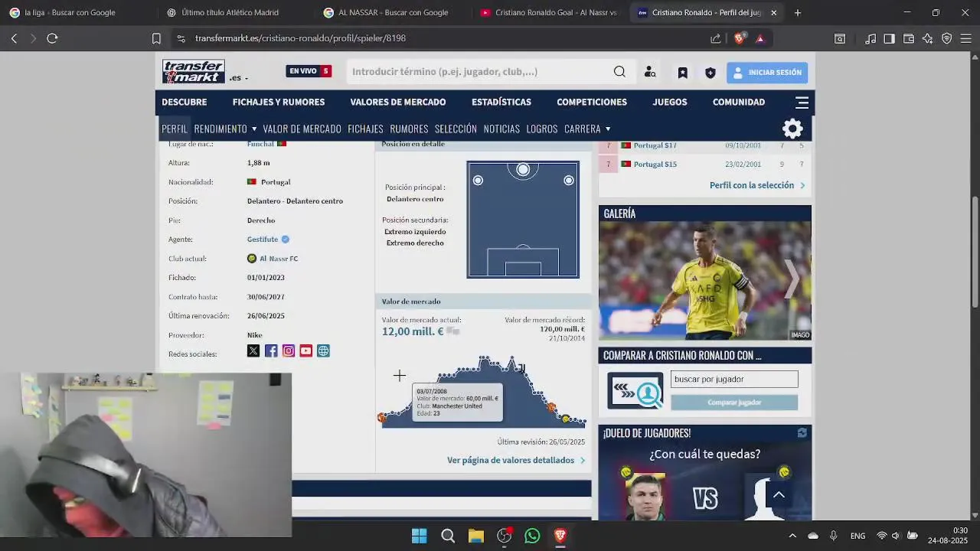Open WhatsApp from taskbar
980x551 pixels.
(532, 536)
